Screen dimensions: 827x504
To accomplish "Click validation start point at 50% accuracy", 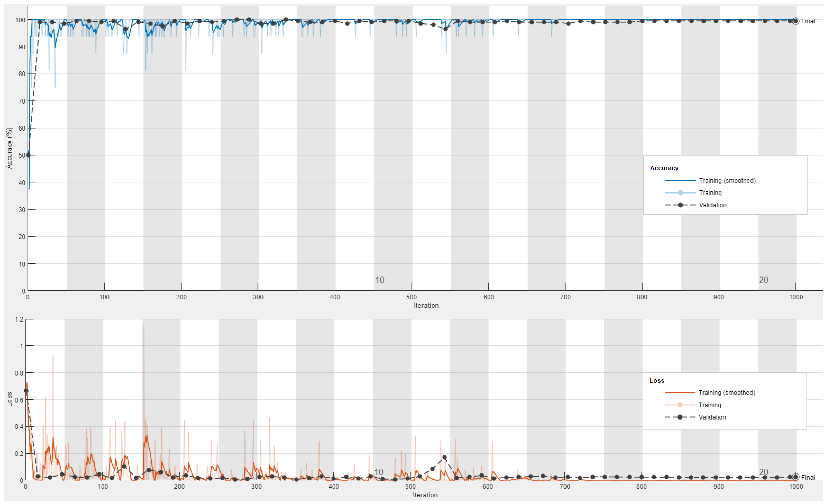I will coord(28,155).
